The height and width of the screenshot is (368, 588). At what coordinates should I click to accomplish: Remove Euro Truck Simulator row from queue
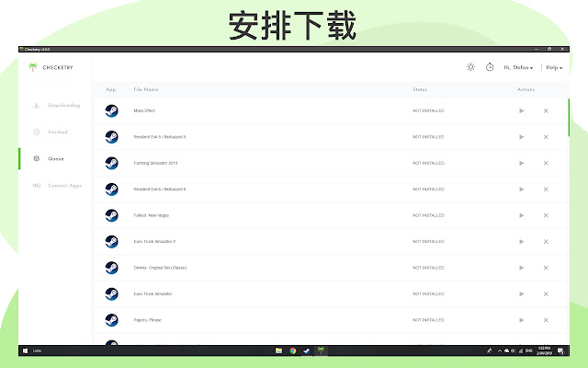tap(546, 294)
